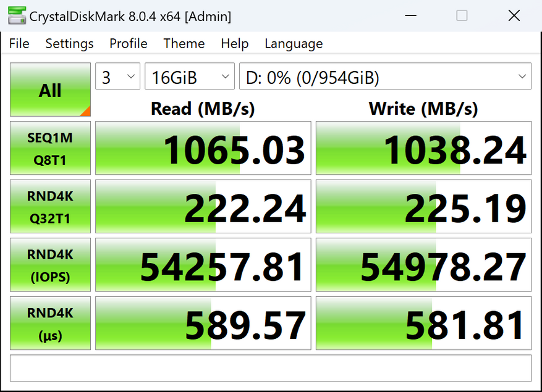
Task: Click the RND4K (IOPS) test button
Action: tap(50, 265)
